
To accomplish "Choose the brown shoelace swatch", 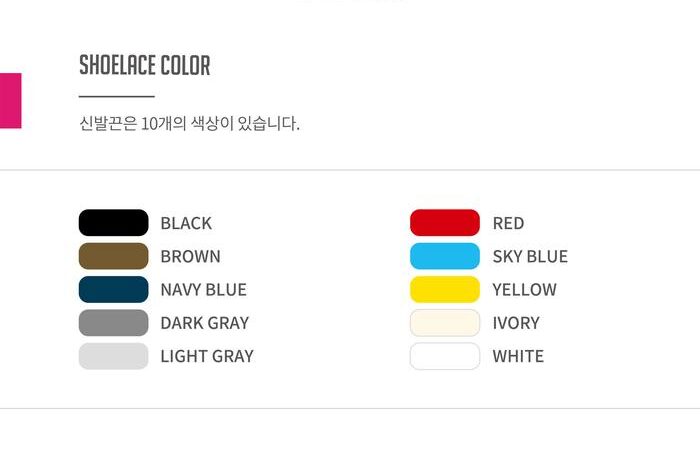I will click(113, 256).
